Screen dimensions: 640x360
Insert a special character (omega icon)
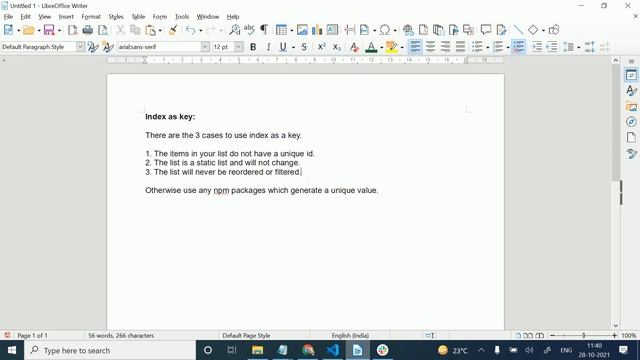384,30
